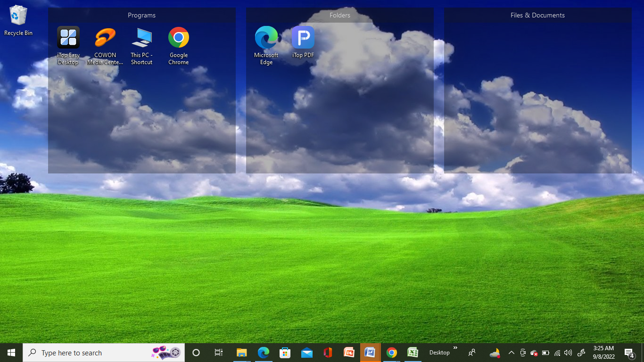Click the Meet Now tray icon
The image size is (644, 362).
point(523,353)
